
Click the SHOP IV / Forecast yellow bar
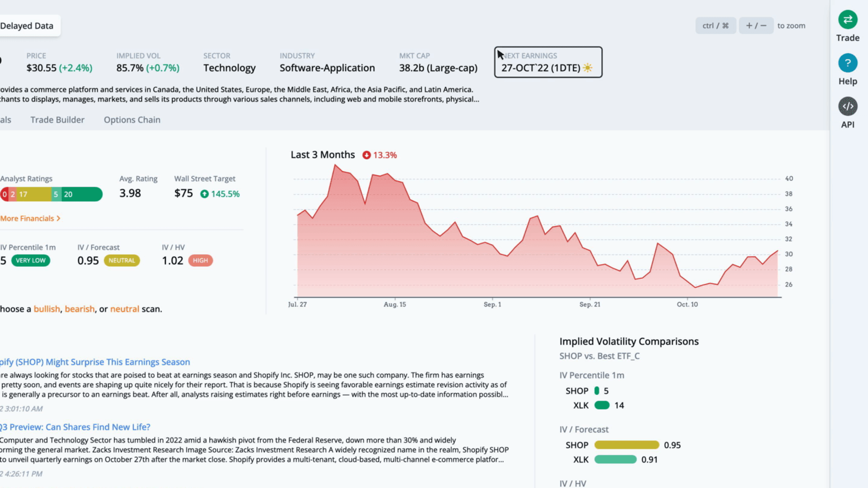tap(627, 445)
